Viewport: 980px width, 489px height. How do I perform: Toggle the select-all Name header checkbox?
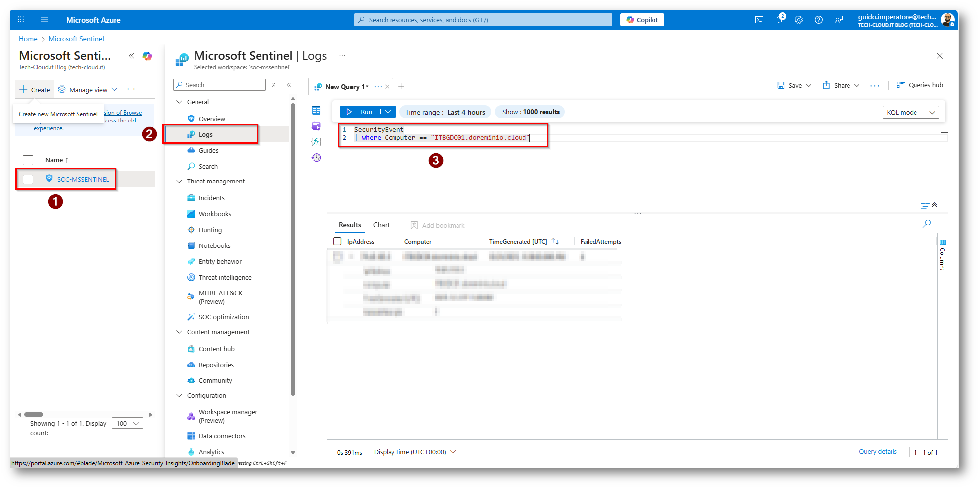pos(28,160)
